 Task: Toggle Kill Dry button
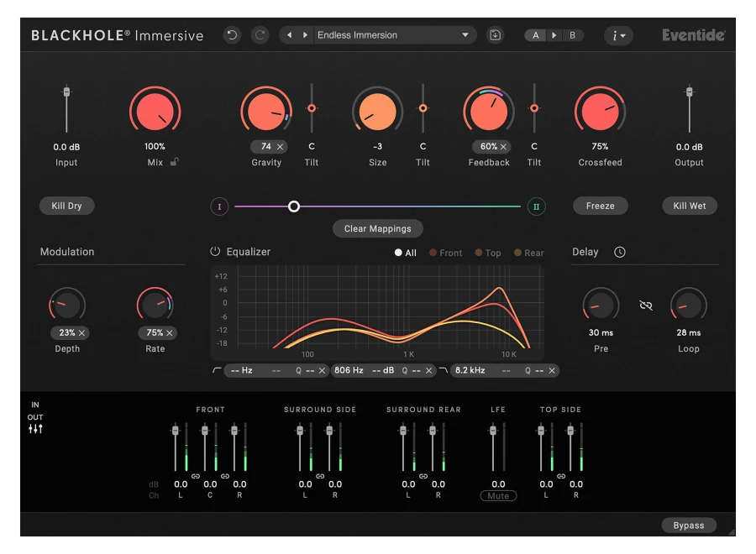(66, 206)
